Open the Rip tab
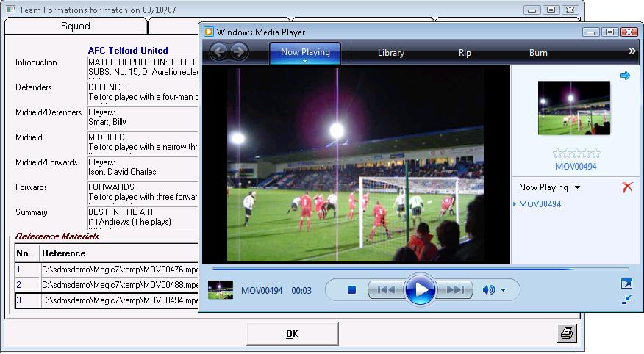The height and width of the screenshot is (354, 644). pos(465,53)
